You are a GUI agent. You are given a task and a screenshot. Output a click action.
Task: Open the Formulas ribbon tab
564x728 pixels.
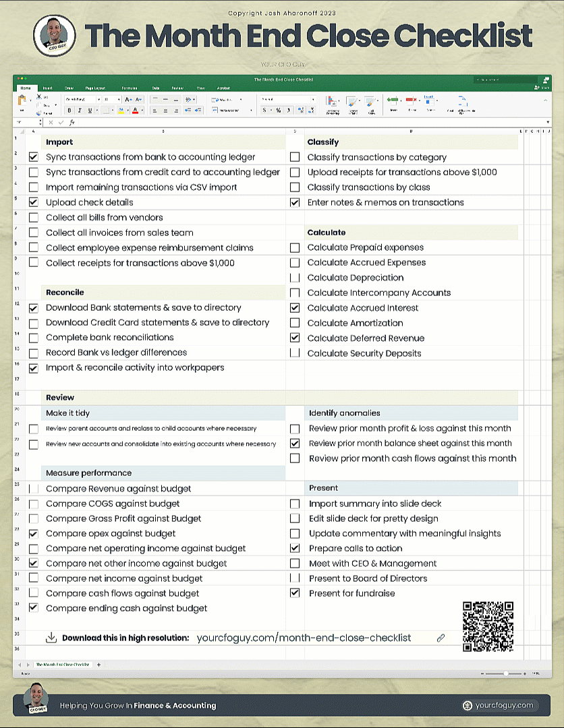pos(130,88)
